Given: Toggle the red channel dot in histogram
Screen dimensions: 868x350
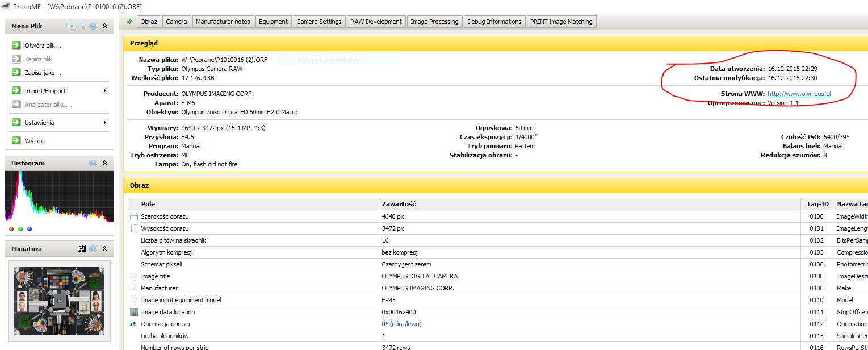Looking at the screenshot, I should pos(11,229).
